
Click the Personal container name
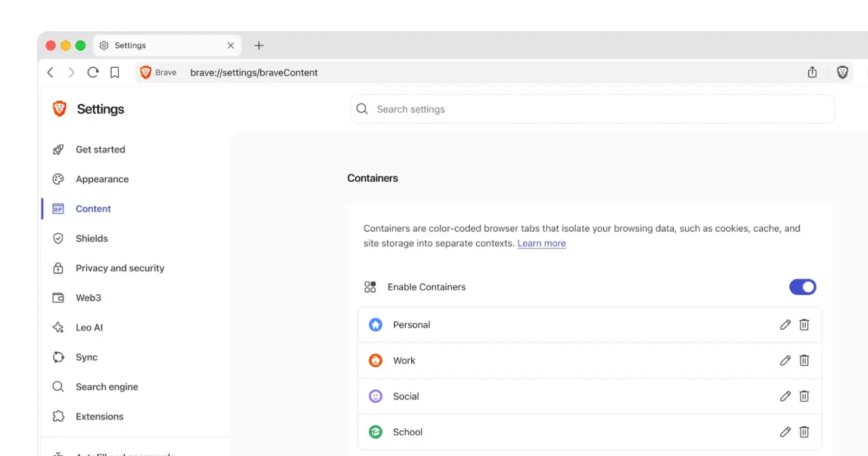411,325
